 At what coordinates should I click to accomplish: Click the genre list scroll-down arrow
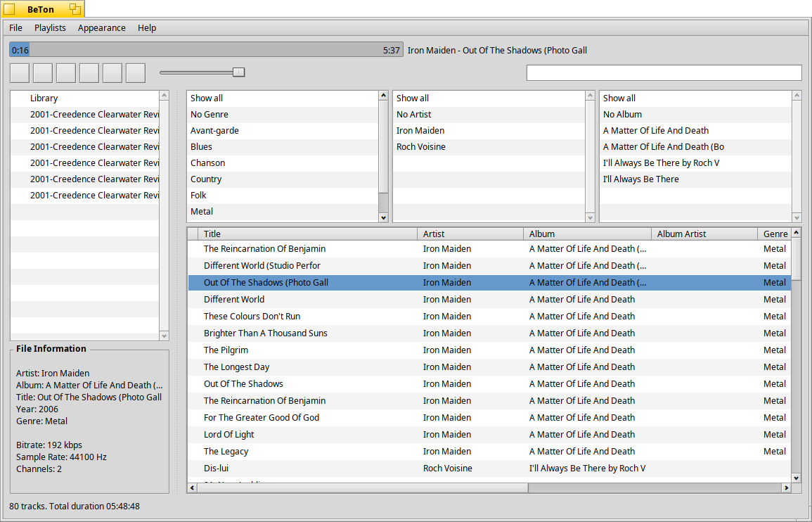pos(383,217)
